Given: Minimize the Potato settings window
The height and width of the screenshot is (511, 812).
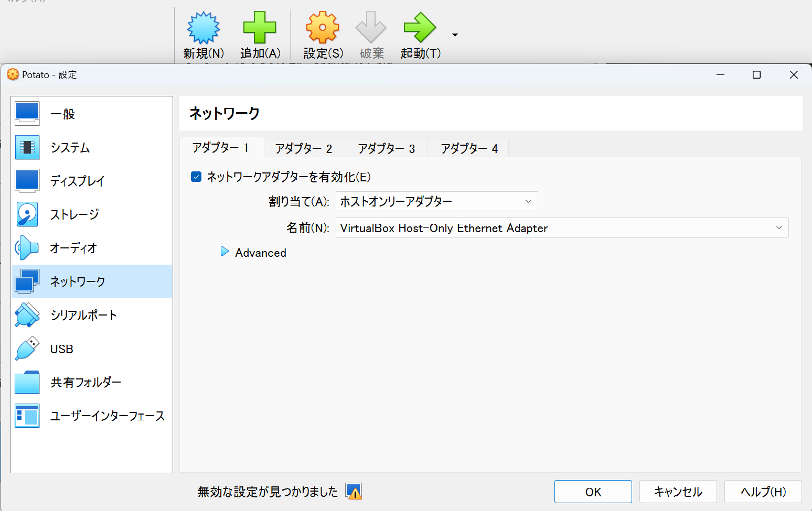Looking at the screenshot, I should point(720,74).
